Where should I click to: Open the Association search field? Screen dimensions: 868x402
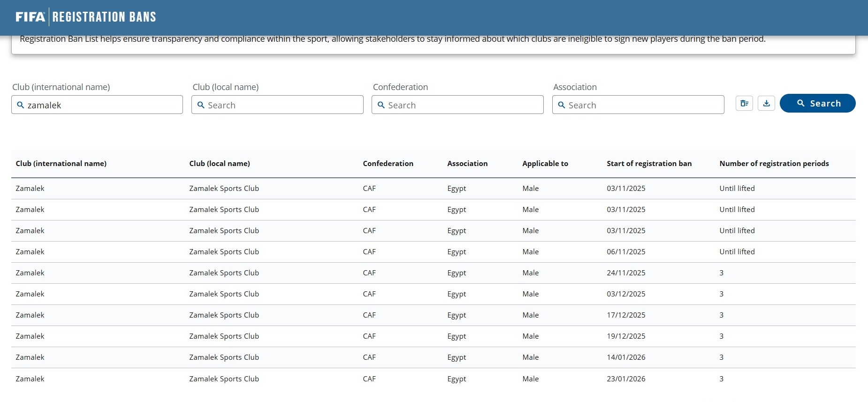(643, 105)
